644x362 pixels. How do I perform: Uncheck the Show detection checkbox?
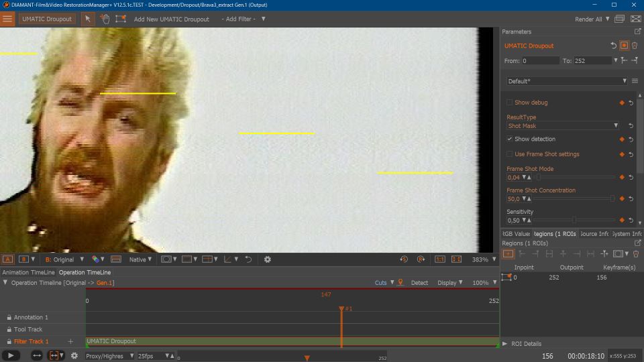pos(509,139)
